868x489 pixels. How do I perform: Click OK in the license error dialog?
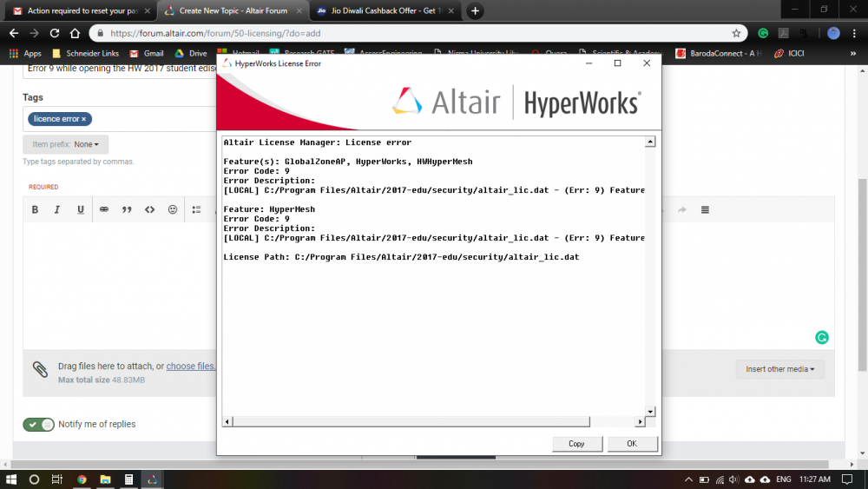pos(632,444)
